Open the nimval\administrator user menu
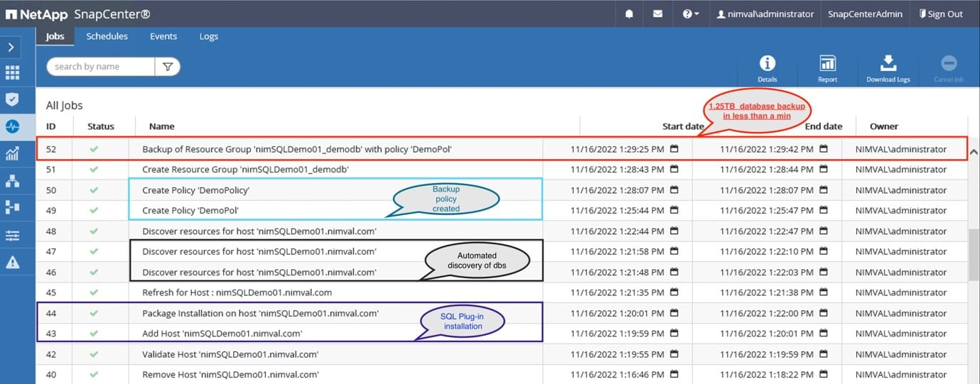This screenshot has width=980, height=384. 765,14
